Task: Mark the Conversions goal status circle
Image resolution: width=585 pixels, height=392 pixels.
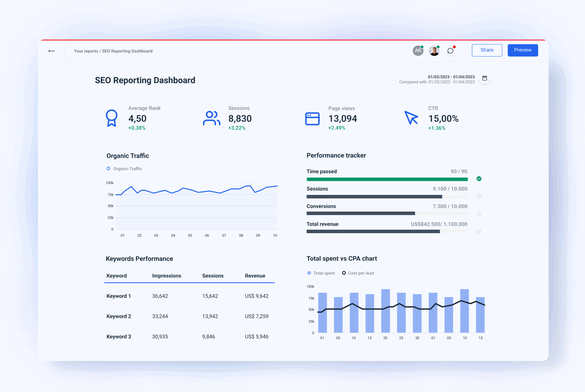Action: tap(479, 214)
